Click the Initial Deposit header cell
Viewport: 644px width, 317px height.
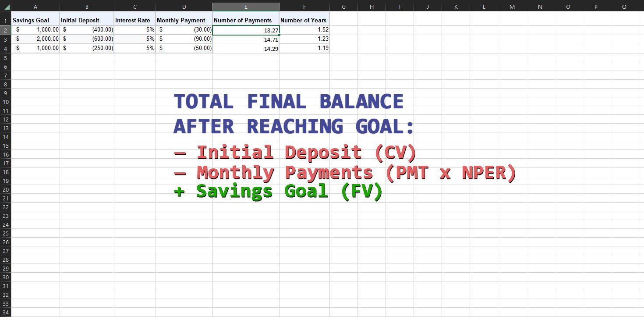87,20
